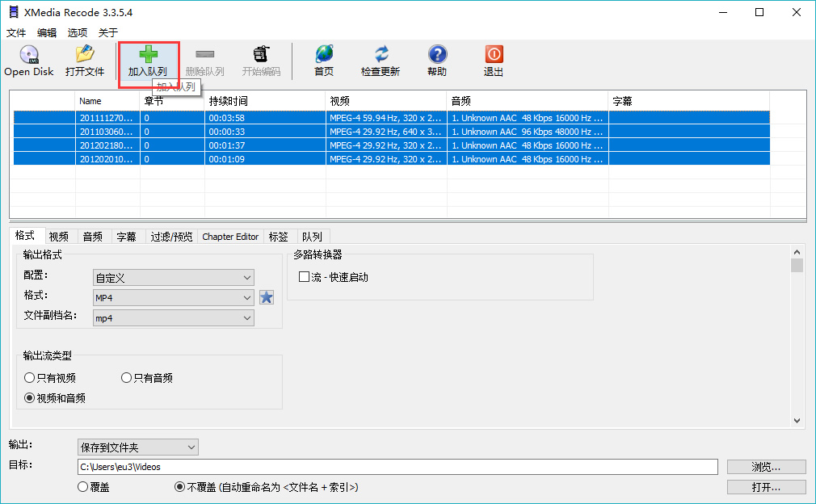The width and height of the screenshot is (816, 504).
Task: Open the 选项 menu
Action: click(x=78, y=33)
